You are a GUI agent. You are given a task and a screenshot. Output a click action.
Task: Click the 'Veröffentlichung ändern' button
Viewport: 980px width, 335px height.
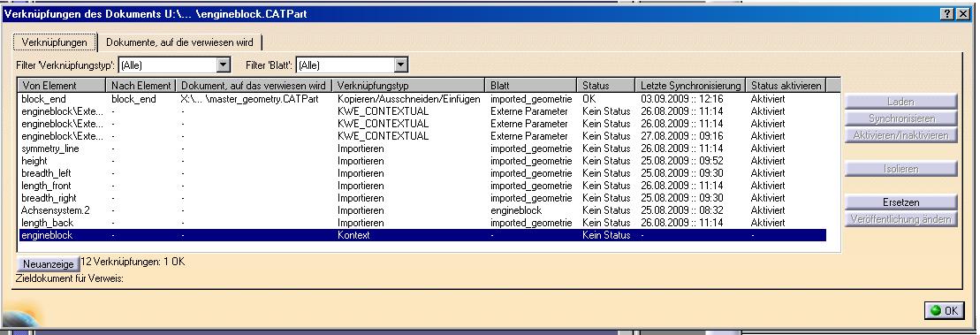point(900,219)
